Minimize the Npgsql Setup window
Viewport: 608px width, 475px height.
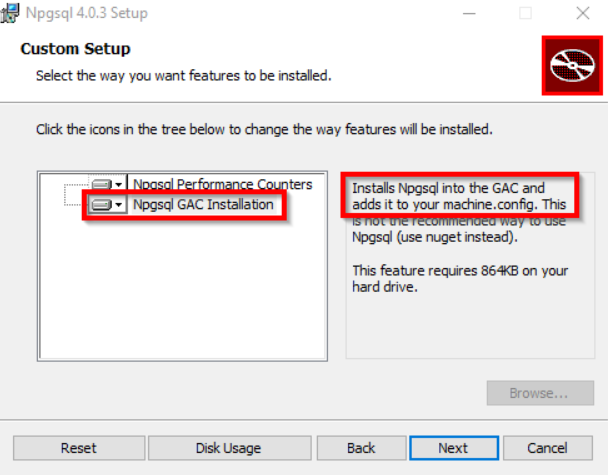(469, 13)
